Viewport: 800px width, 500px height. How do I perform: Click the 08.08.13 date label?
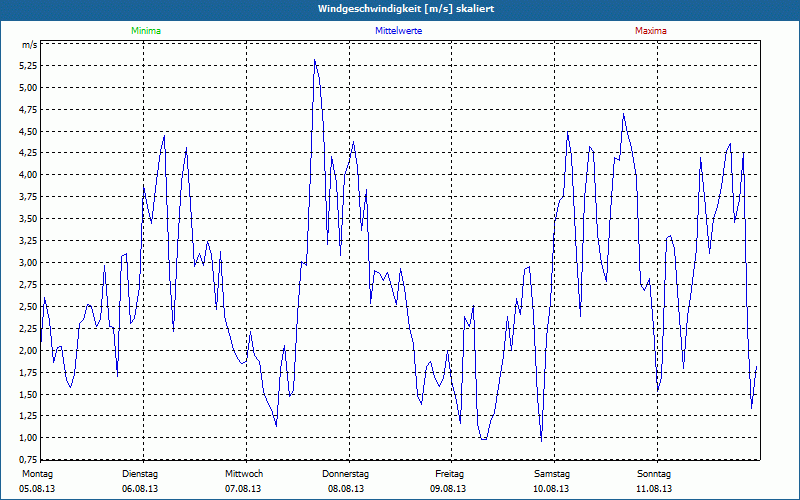coord(346,489)
